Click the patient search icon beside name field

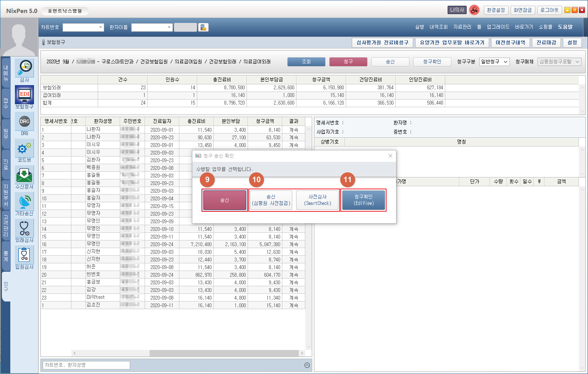[x=203, y=27]
